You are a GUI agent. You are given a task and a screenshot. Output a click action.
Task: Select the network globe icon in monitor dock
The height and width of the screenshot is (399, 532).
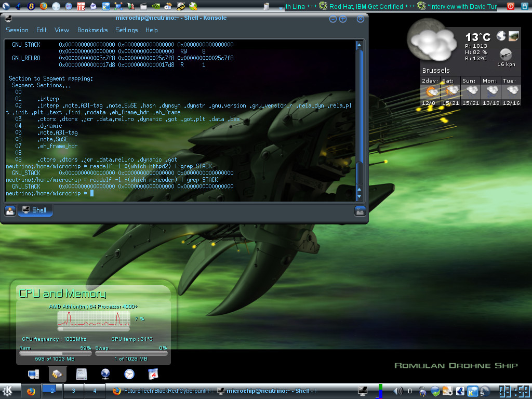tap(105, 374)
